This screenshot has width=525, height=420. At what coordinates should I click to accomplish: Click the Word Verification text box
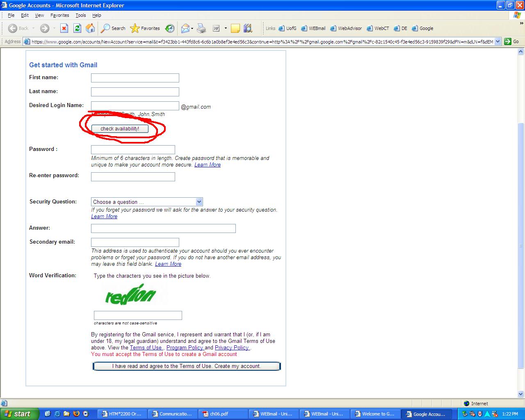138,315
